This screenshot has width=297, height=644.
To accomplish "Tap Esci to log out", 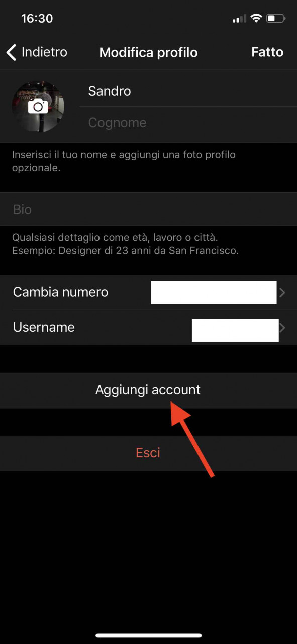I will (148, 453).
